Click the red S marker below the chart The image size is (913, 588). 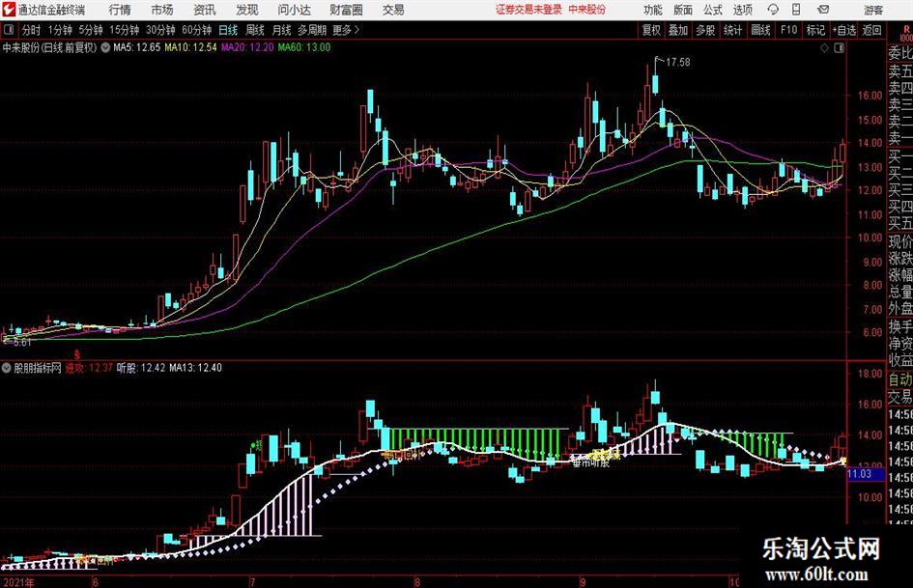(x=77, y=354)
